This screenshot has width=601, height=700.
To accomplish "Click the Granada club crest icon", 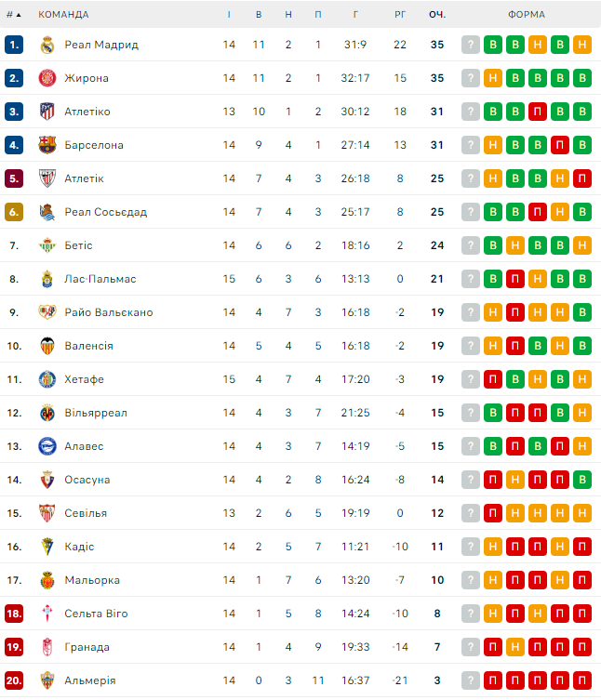I will (47, 647).
